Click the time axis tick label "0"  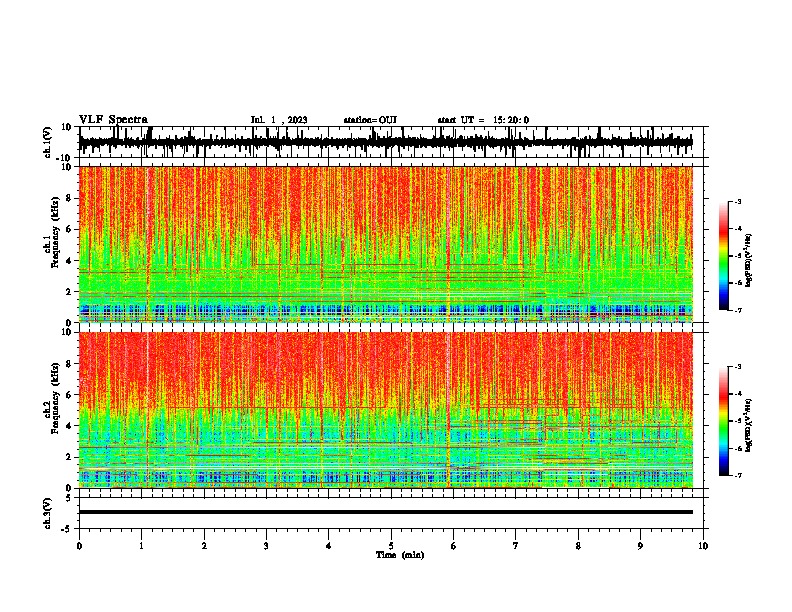79,546
